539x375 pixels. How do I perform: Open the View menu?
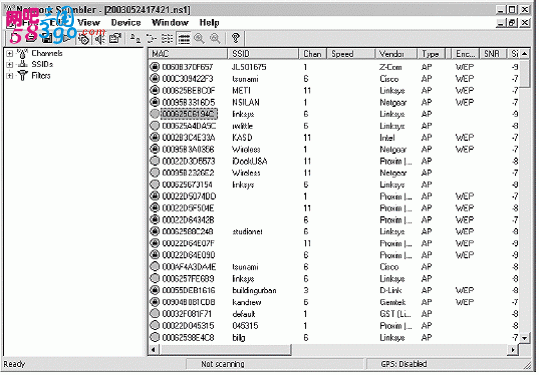tap(89, 23)
